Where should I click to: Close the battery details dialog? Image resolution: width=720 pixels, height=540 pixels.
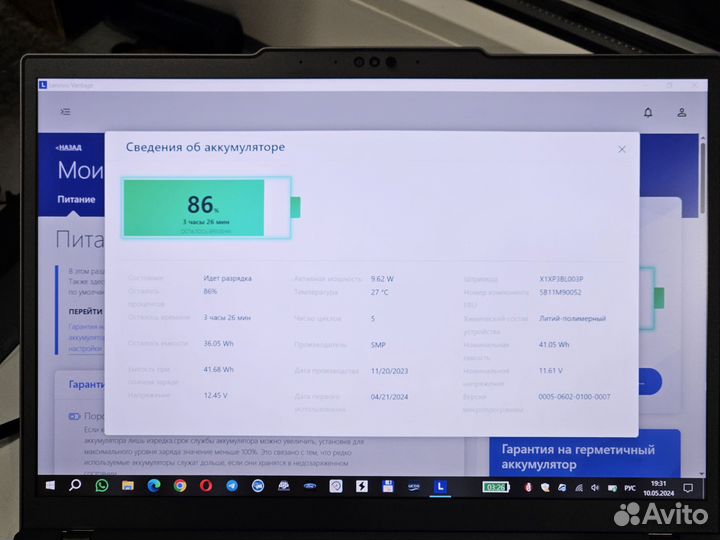[x=622, y=149]
